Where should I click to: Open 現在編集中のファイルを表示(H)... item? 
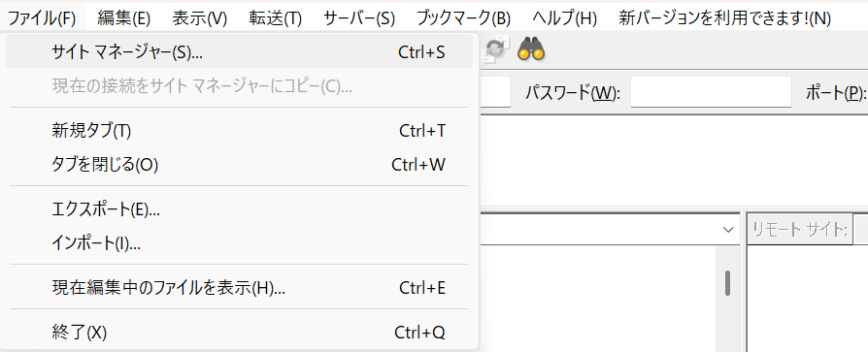click(x=239, y=288)
